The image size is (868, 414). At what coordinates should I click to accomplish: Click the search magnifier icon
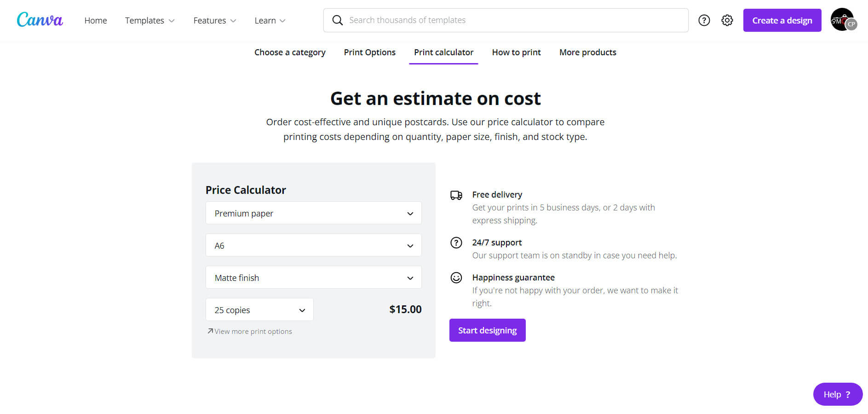(x=337, y=20)
